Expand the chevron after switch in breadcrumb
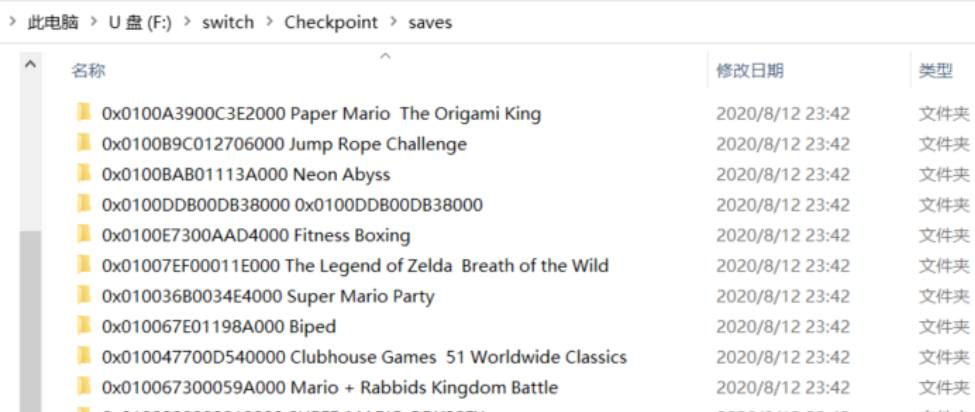The height and width of the screenshot is (412, 975). coord(270,21)
